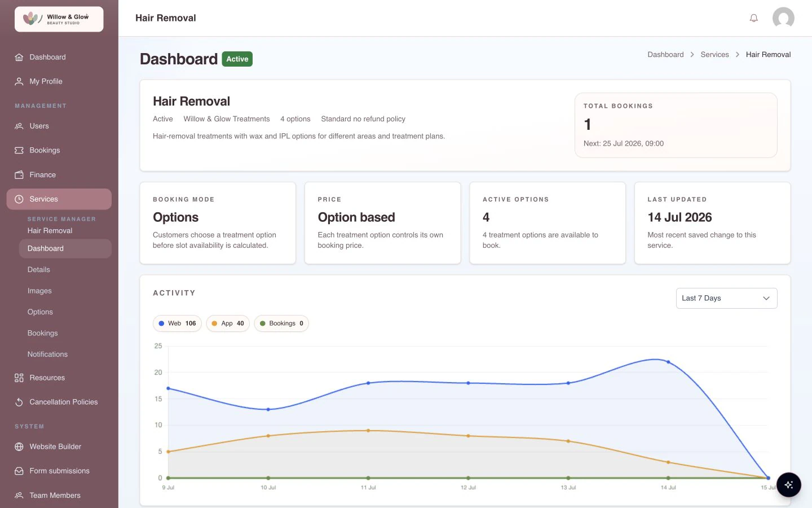Click 'Next: 25 Jul 2026, 09:00' text

(624, 143)
